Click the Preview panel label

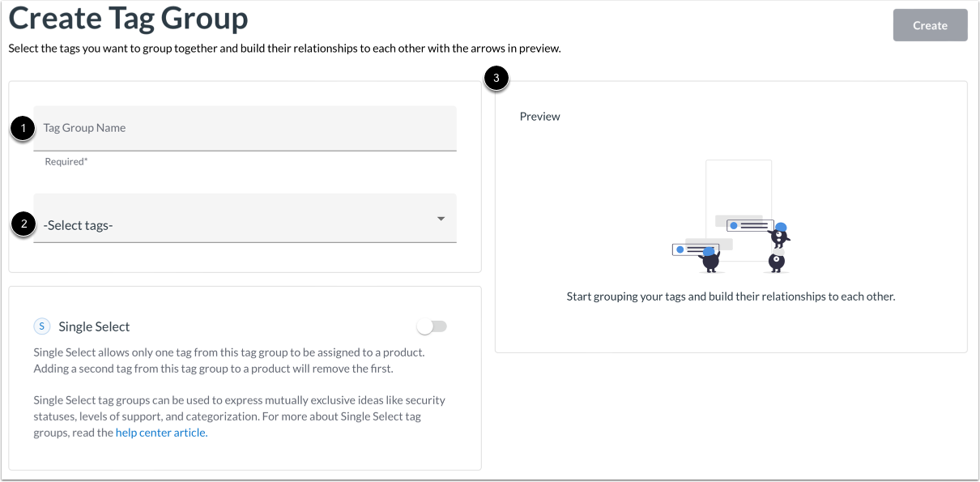click(x=539, y=116)
